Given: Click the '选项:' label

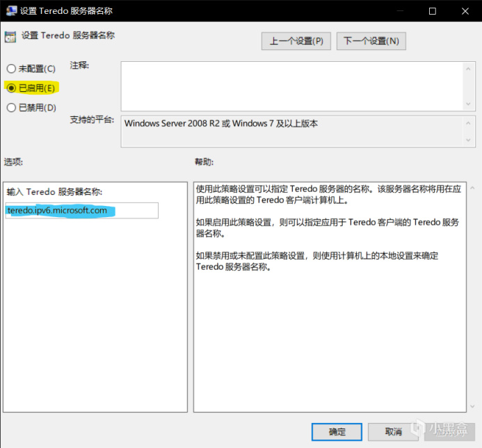Looking at the screenshot, I should (x=13, y=161).
